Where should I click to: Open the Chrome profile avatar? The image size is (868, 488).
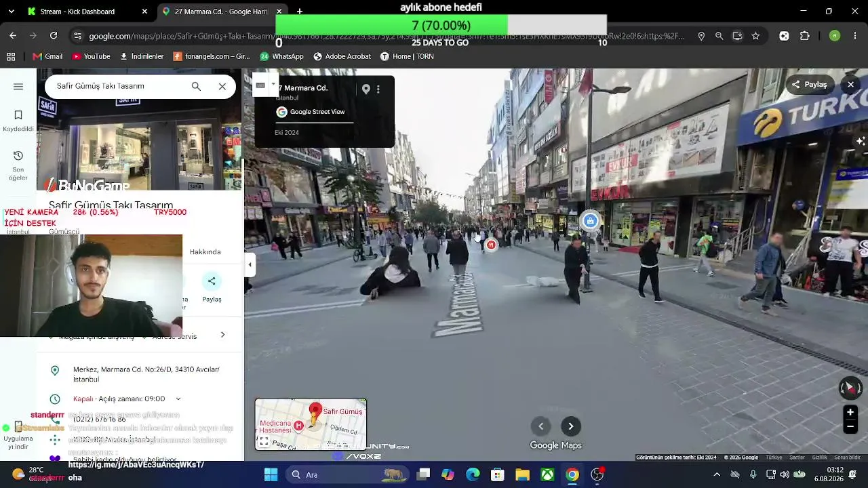[835, 36]
